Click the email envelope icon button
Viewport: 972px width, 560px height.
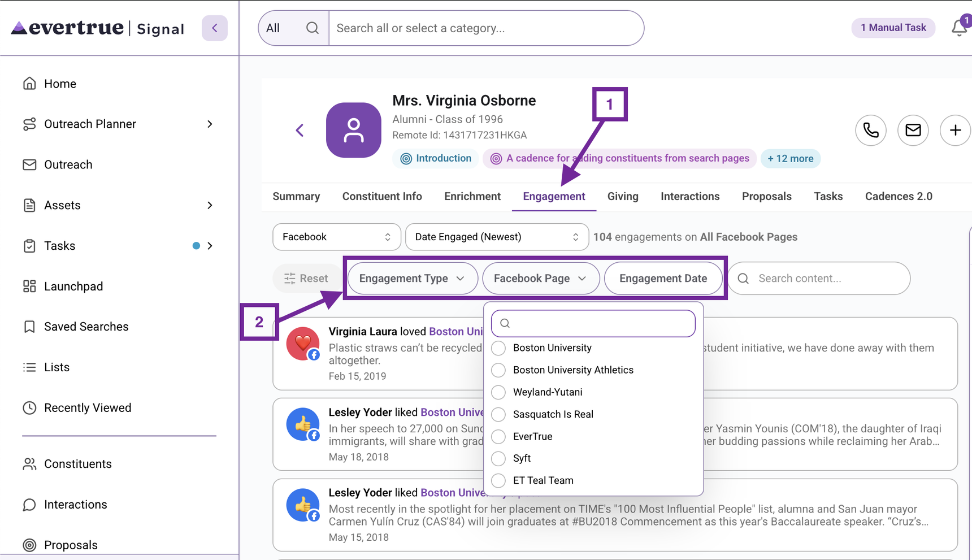pos(913,130)
